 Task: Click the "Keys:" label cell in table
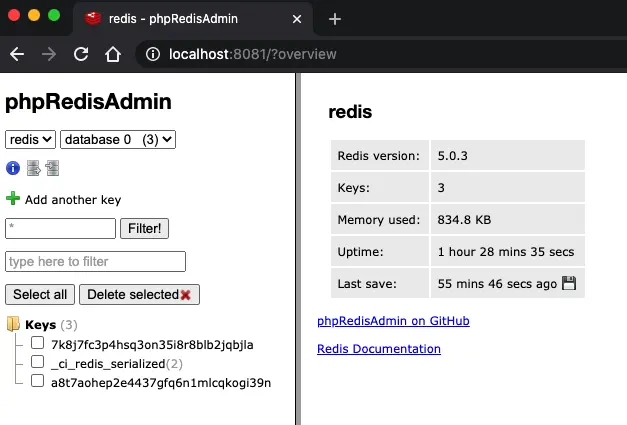(380, 187)
